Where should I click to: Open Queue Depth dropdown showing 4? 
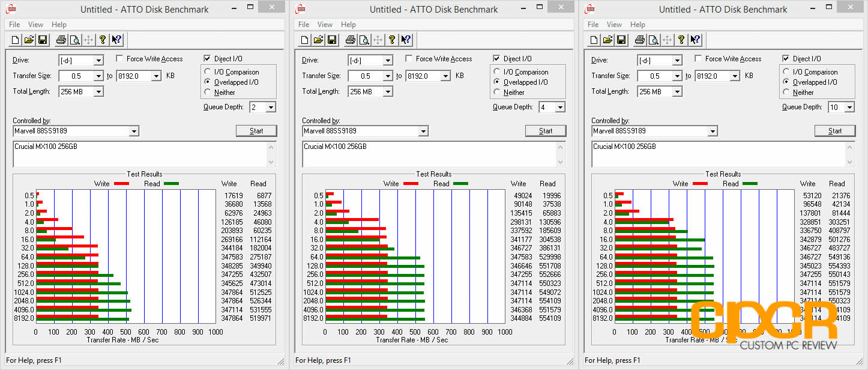coord(560,108)
